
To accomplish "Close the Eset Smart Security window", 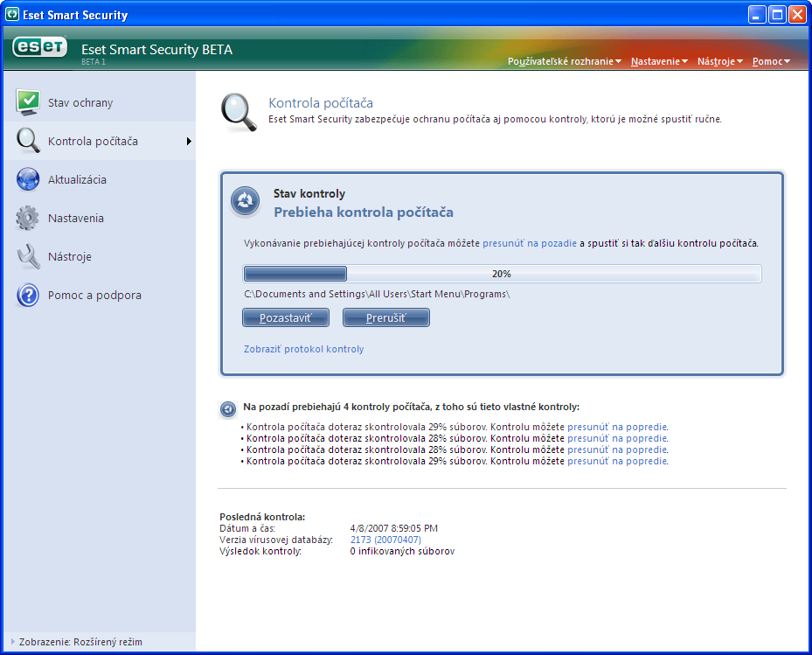I will tap(797, 15).
